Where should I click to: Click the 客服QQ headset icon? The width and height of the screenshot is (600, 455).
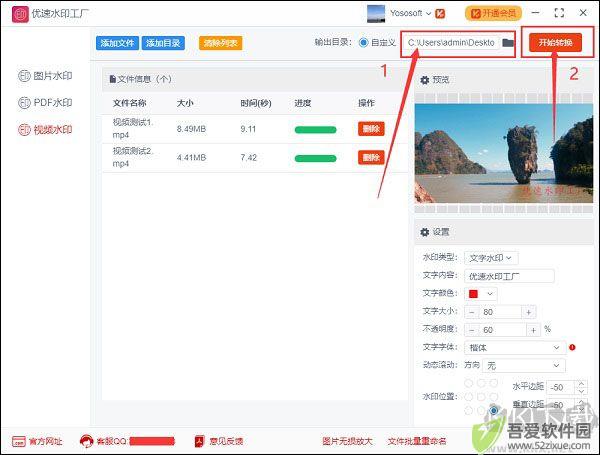pyautogui.click(x=86, y=441)
